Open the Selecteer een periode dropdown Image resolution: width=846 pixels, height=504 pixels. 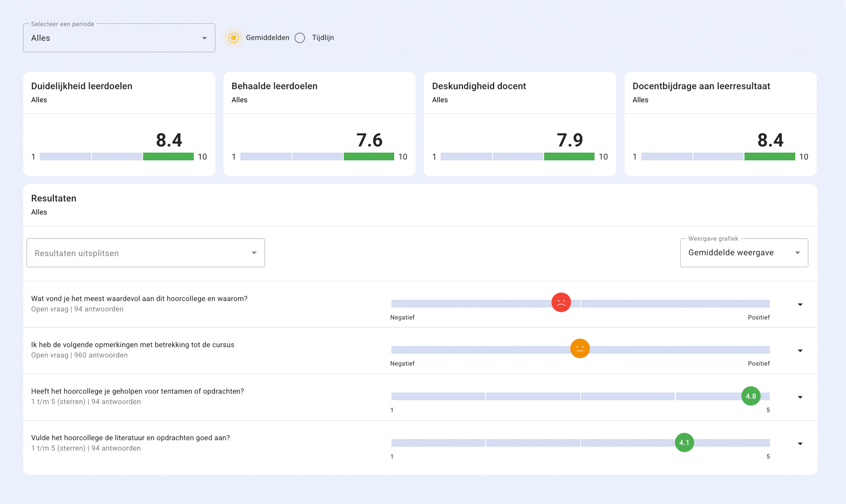(119, 38)
